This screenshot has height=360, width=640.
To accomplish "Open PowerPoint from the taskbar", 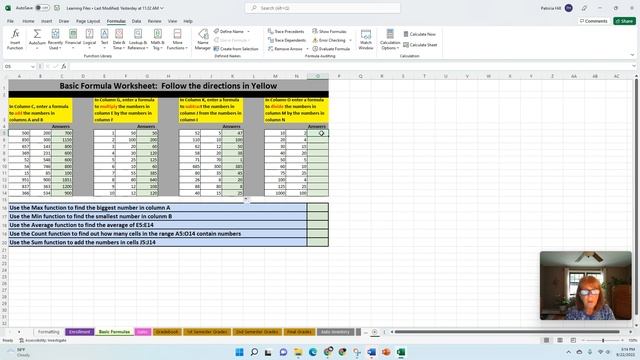I will [386, 352].
